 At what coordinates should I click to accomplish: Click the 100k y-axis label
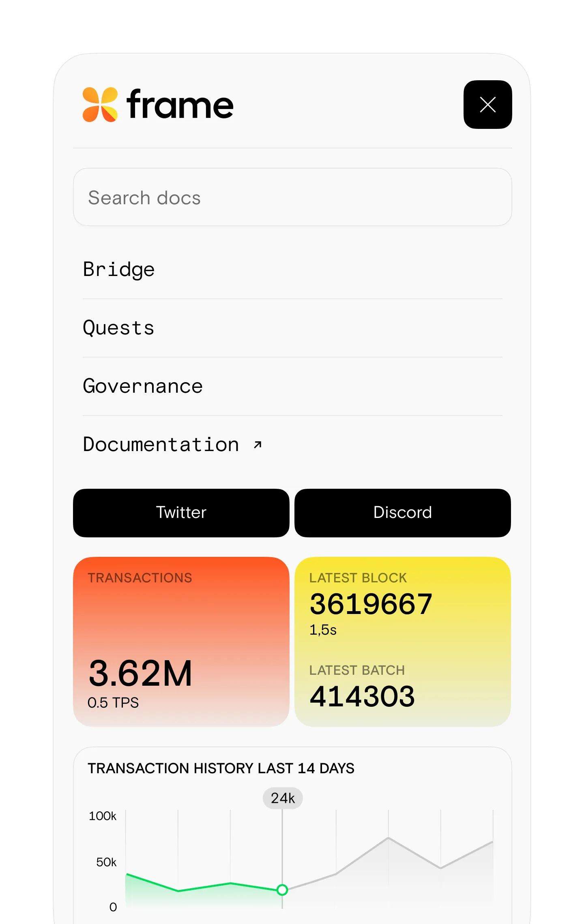click(103, 816)
